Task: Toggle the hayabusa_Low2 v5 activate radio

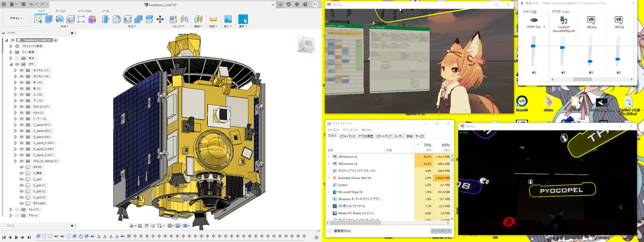Action: point(55,40)
